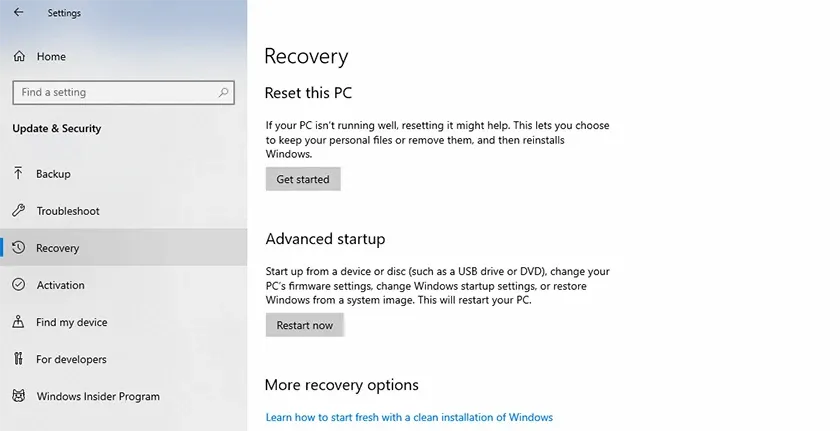
Task: Click the search magnifier icon
Action: tap(223, 92)
